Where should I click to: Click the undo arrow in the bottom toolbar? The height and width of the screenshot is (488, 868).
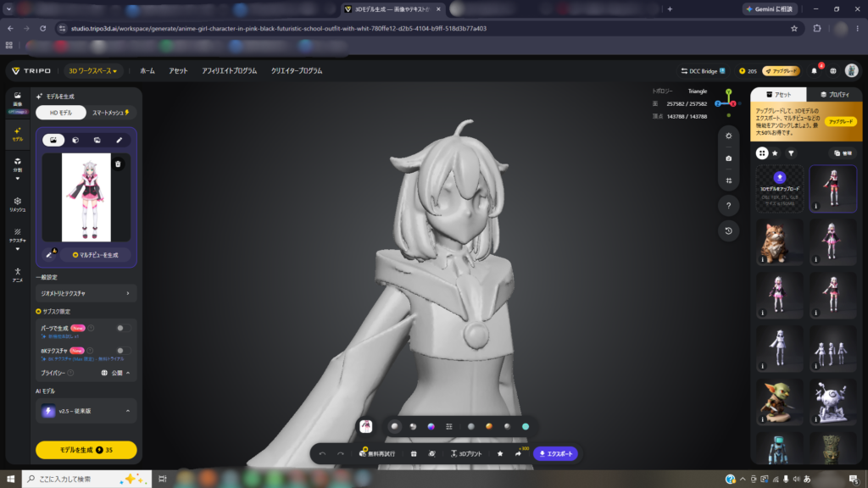(323, 454)
